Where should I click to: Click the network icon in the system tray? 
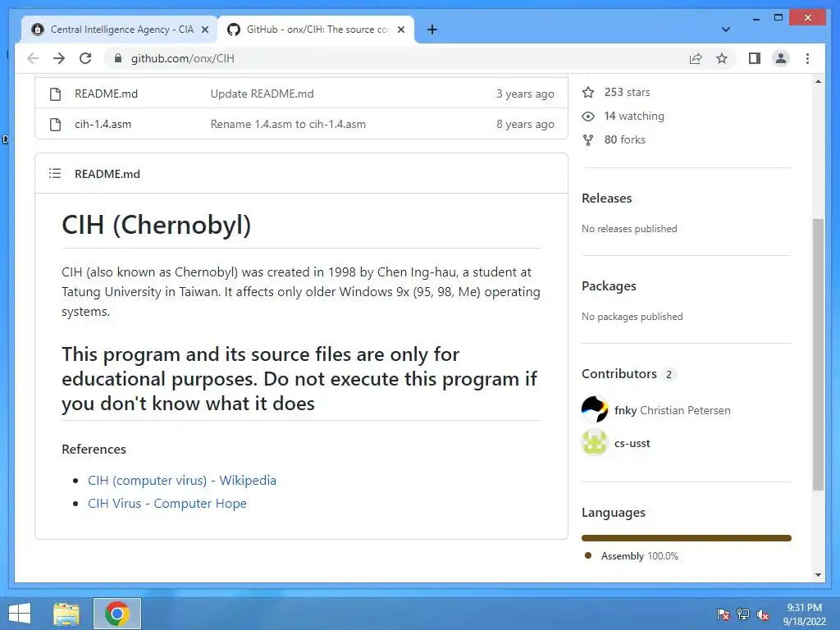coord(743,614)
